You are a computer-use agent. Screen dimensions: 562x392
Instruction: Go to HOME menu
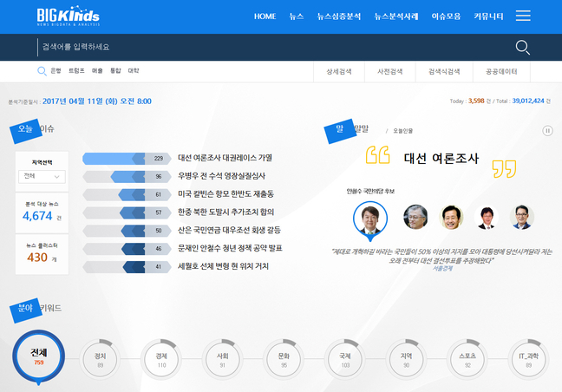265,16
